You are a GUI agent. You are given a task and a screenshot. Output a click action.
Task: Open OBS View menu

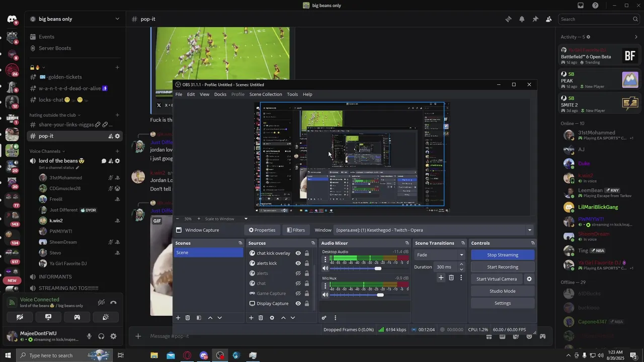tap(204, 95)
